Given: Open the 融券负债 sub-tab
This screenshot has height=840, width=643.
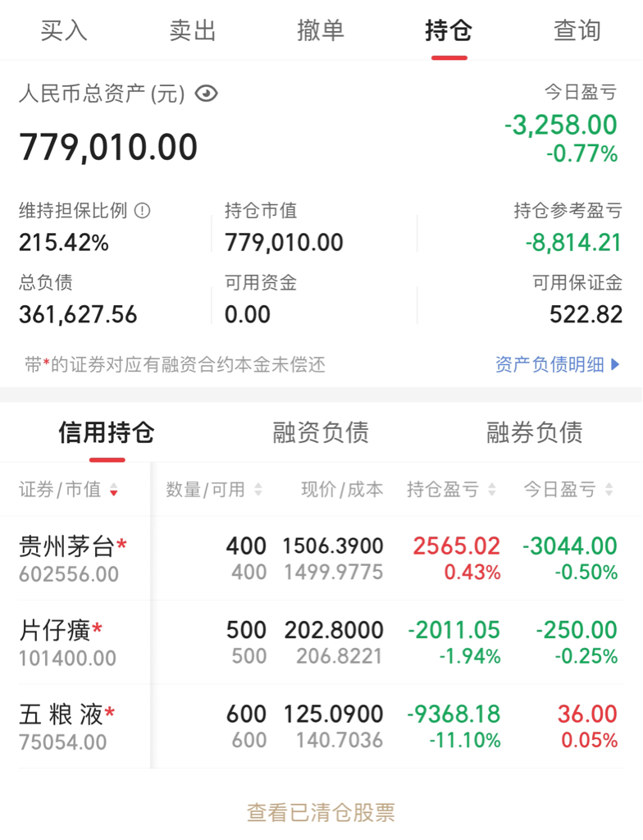Looking at the screenshot, I should (534, 432).
